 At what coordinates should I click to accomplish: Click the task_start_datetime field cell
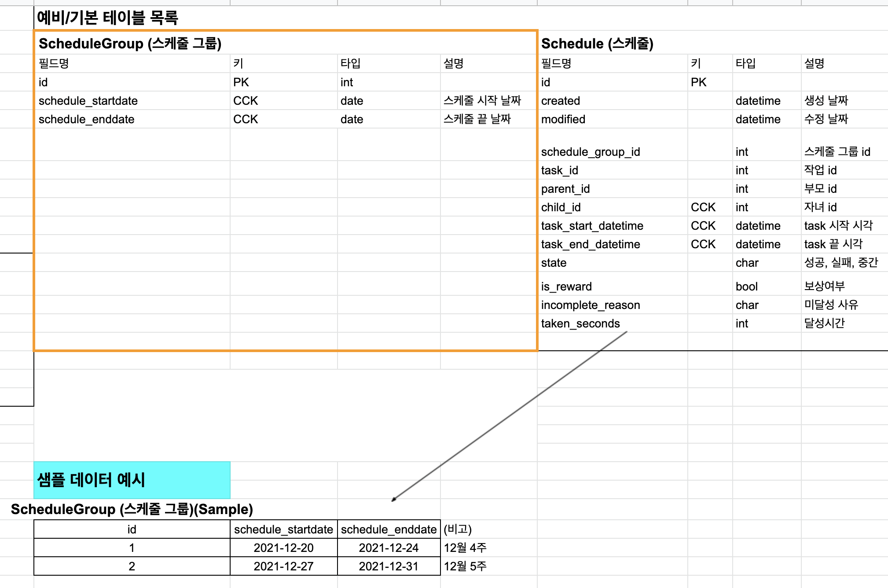tap(592, 226)
